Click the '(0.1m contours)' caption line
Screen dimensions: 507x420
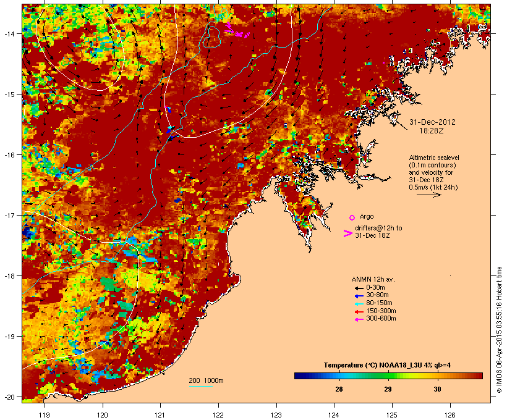[432, 165]
